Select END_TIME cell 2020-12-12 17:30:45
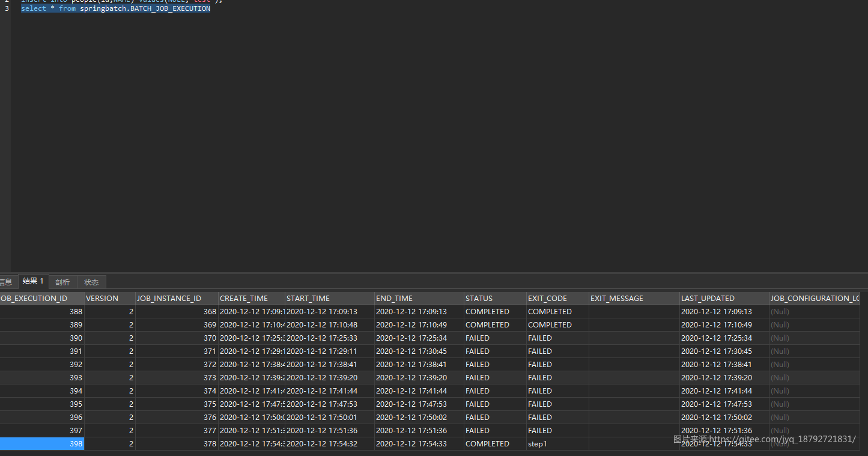868x456 pixels. click(x=419, y=351)
